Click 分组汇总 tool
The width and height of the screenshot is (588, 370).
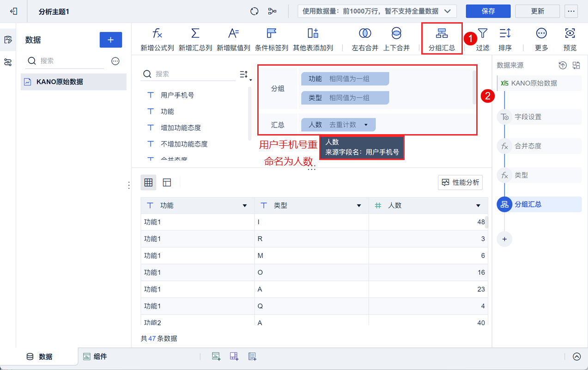[x=442, y=40]
